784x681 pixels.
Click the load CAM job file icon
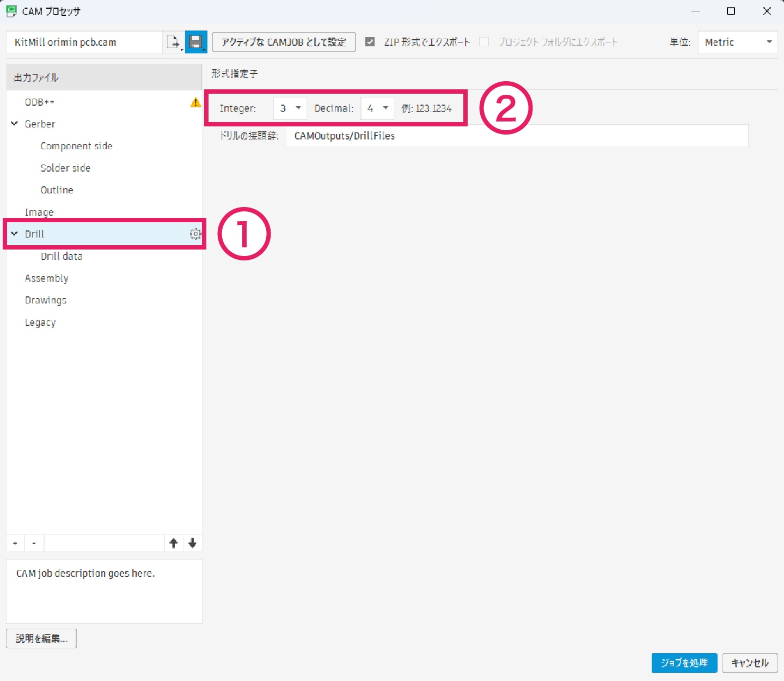tap(174, 42)
